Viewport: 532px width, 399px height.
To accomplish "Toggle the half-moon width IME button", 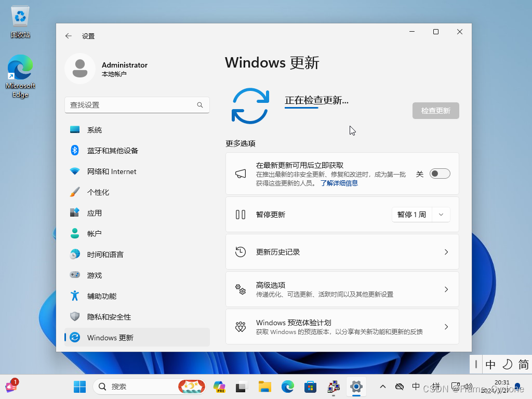I will pyautogui.click(x=507, y=364).
